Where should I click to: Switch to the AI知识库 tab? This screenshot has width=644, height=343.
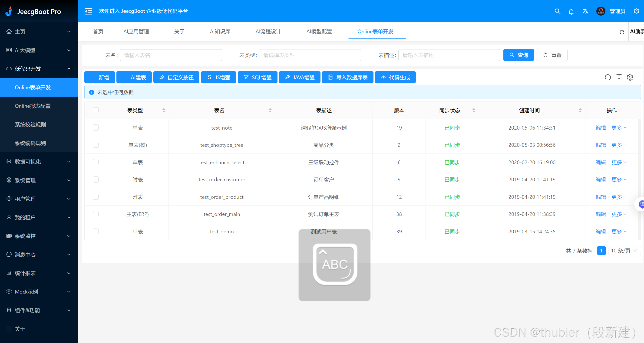220,32
